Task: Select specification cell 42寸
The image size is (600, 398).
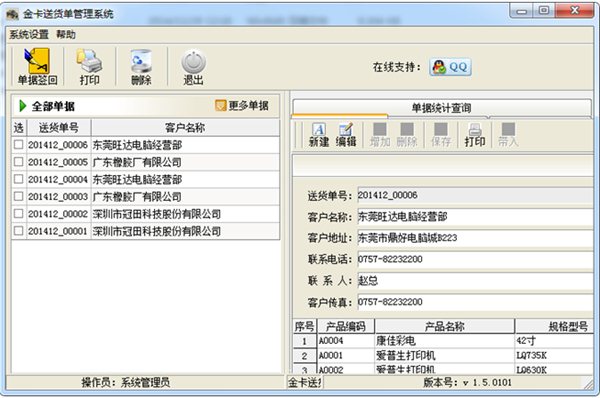Action: click(554, 341)
